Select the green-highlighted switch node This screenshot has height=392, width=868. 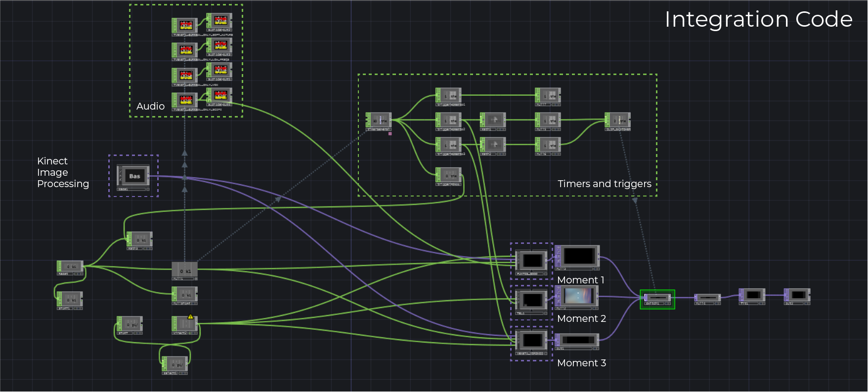(x=657, y=298)
